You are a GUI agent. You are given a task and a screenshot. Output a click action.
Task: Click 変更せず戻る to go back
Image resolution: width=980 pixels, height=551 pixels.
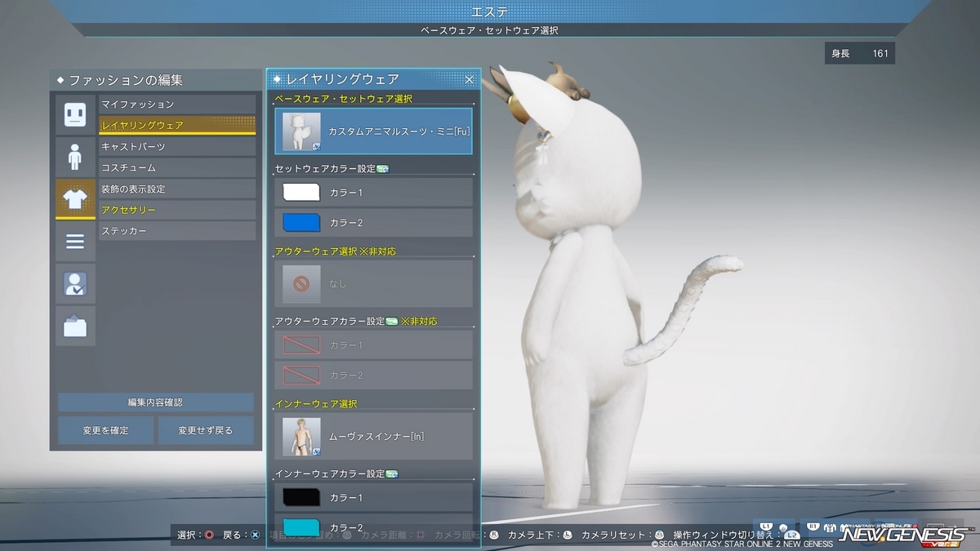click(206, 430)
